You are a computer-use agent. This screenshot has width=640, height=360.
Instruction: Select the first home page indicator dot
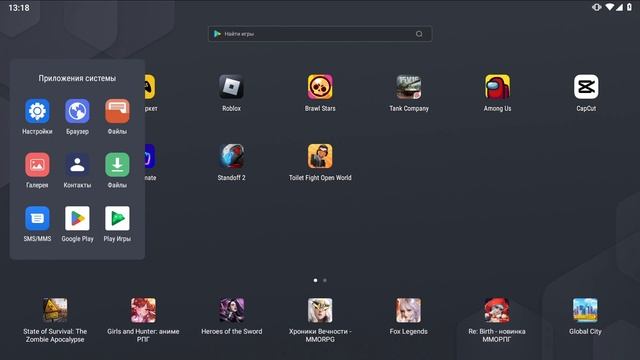click(315, 280)
